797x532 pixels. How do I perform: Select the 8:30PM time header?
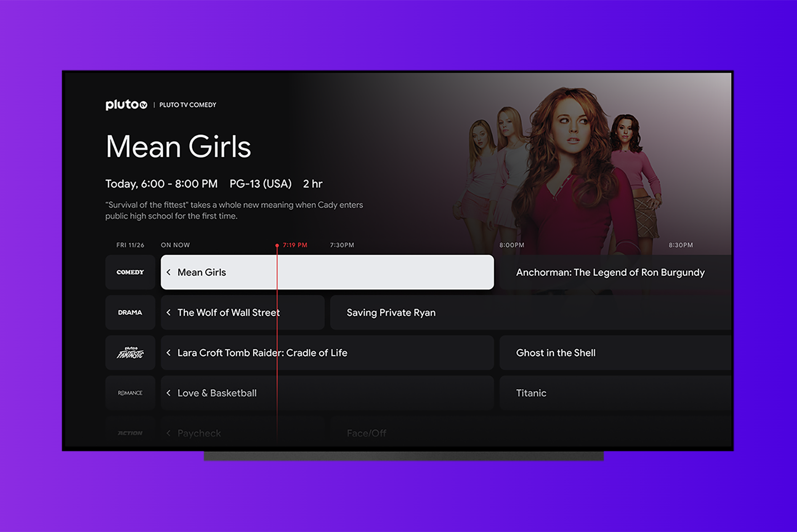[x=680, y=245]
